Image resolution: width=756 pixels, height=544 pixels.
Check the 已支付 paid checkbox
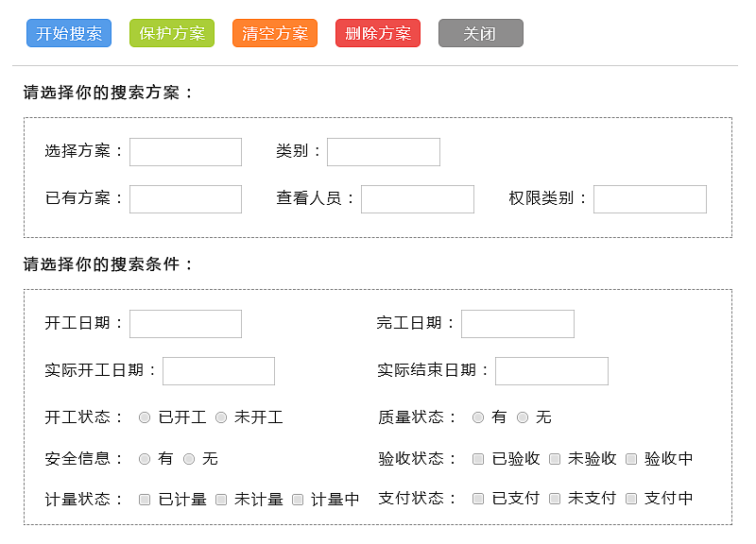[478, 499]
